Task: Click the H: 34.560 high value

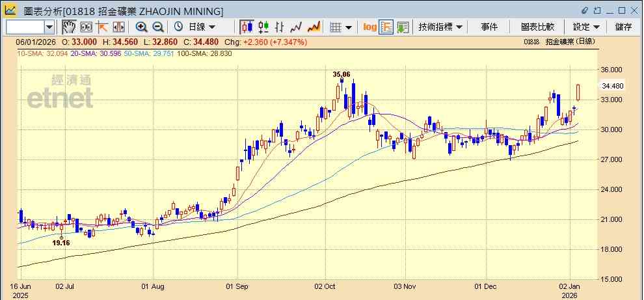Action: tap(121, 42)
